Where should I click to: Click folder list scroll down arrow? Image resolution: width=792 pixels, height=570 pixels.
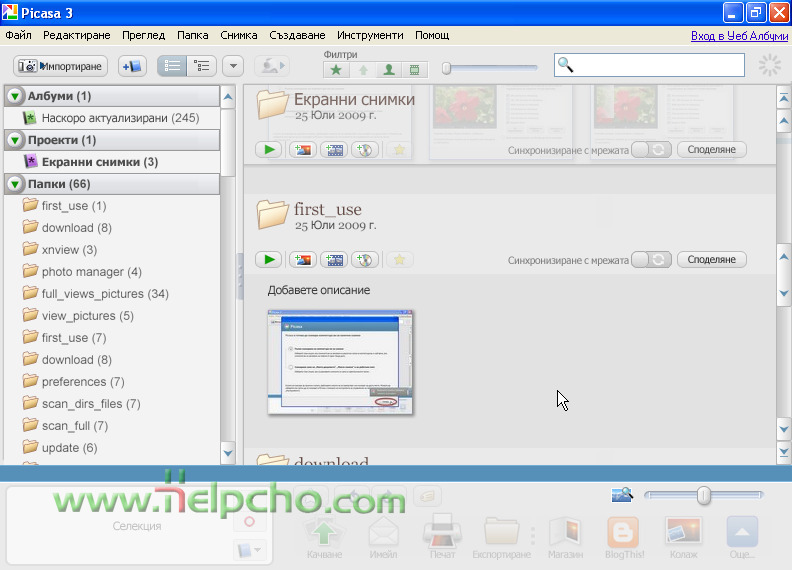228,453
